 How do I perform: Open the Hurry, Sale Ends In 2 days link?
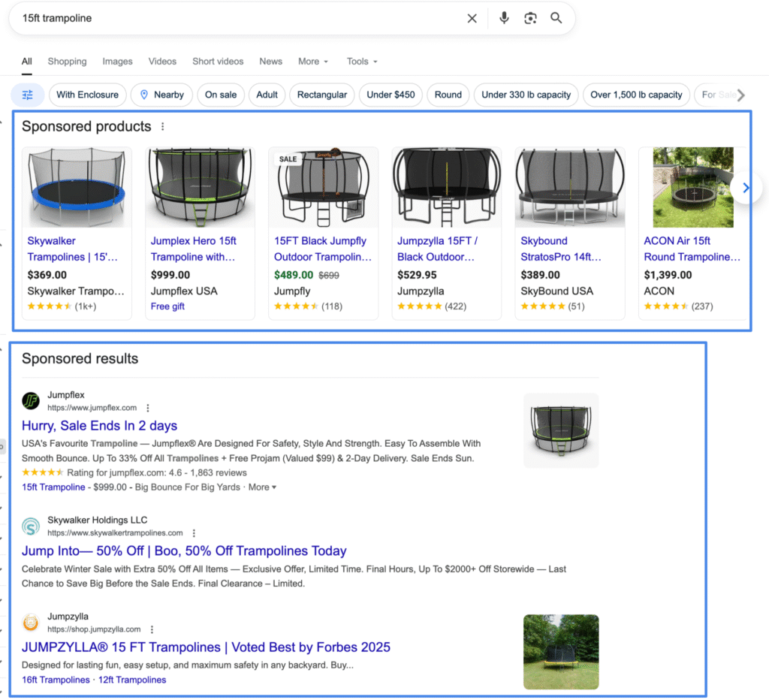point(100,426)
